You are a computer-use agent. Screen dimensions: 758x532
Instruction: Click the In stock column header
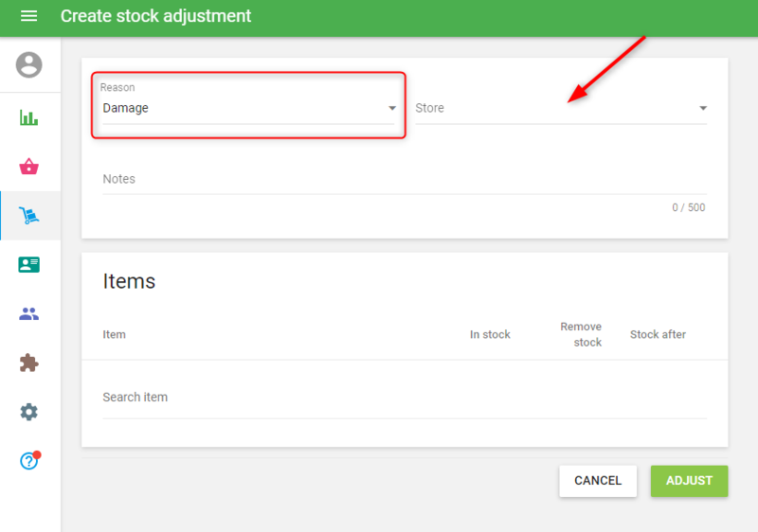(x=490, y=334)
